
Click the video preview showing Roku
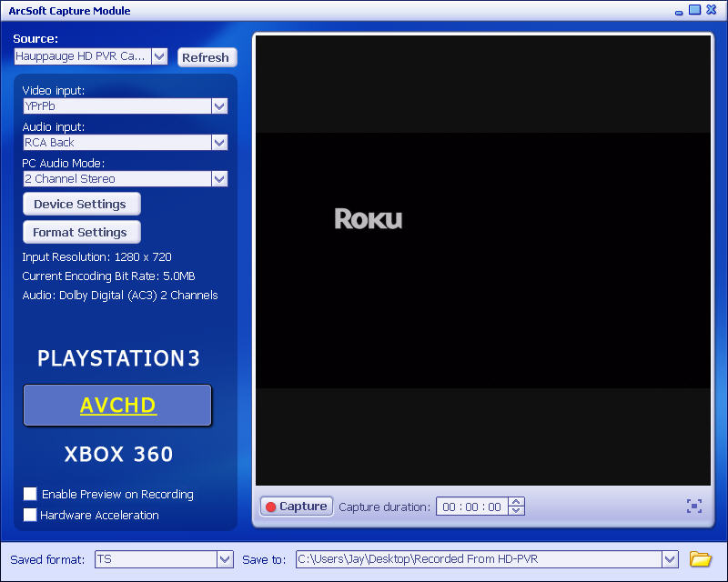[483, 260]
